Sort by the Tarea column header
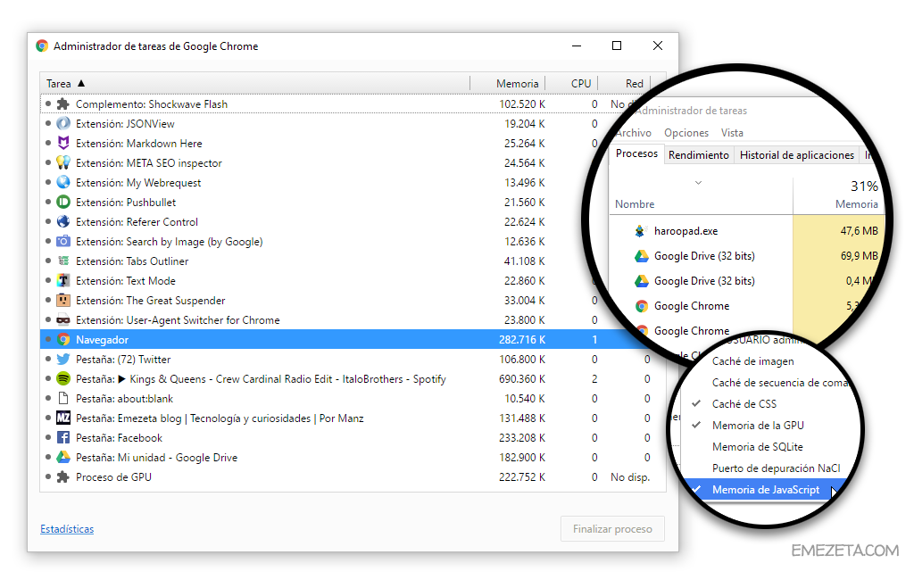Image resolution: width=914 pixels, height=588 pixels. 254,84
